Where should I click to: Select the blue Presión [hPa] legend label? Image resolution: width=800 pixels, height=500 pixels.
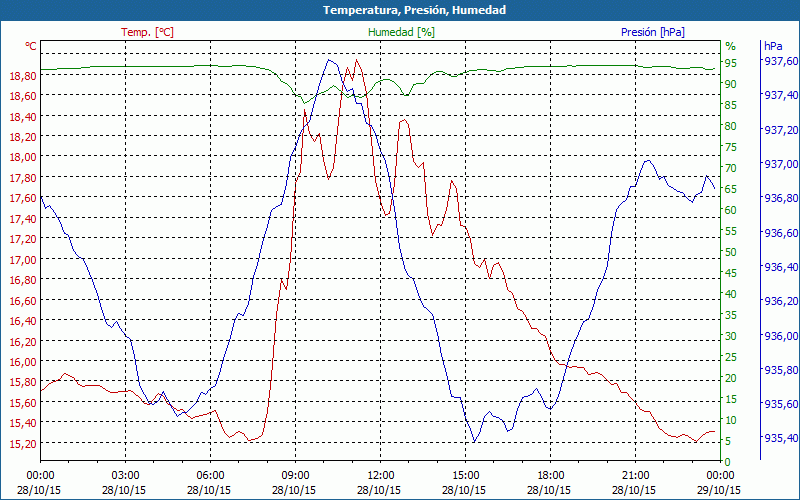pyautogui.click(x=652, y=32)
